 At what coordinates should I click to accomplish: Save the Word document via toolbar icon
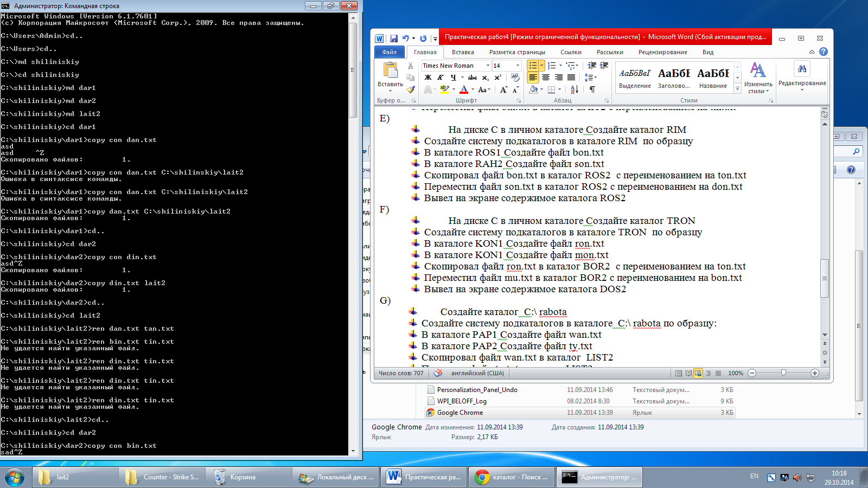point(394,38)
